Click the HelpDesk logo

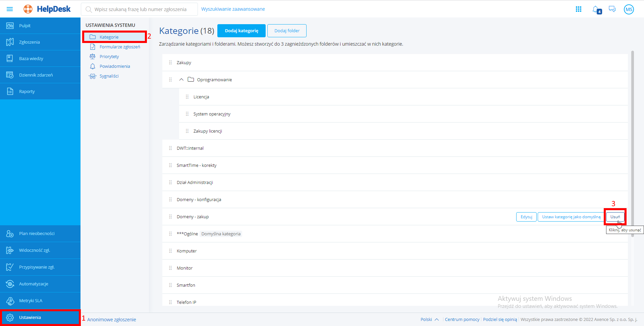coord(47,9)
